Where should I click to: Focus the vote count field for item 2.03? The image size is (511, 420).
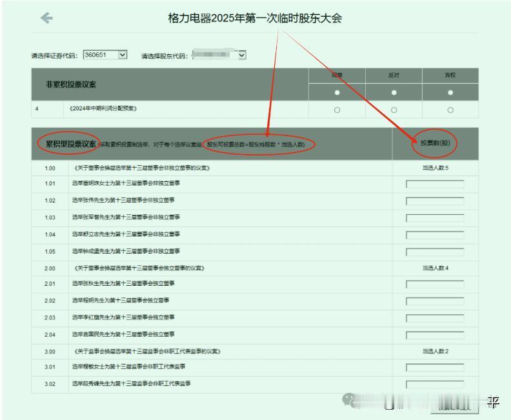435,318
